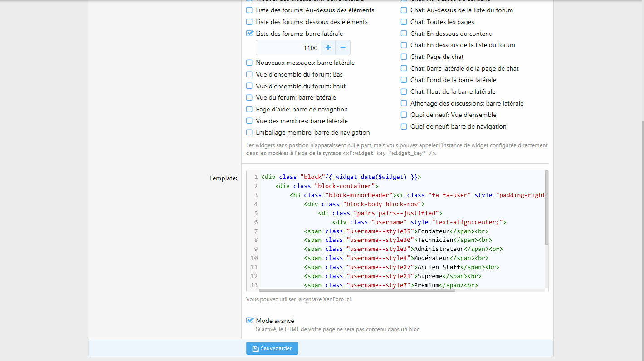Check 'Affichage des discussions: barre latérale'

(404, 103)
